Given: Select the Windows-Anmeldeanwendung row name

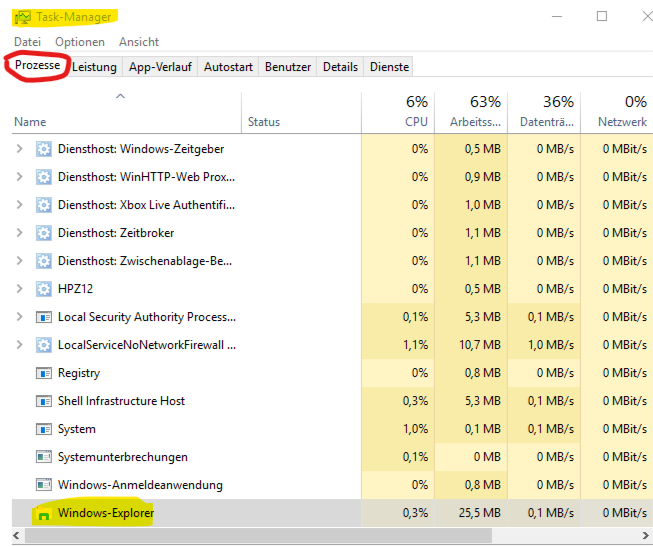Looking at the screenshot, I should [140, 485].
